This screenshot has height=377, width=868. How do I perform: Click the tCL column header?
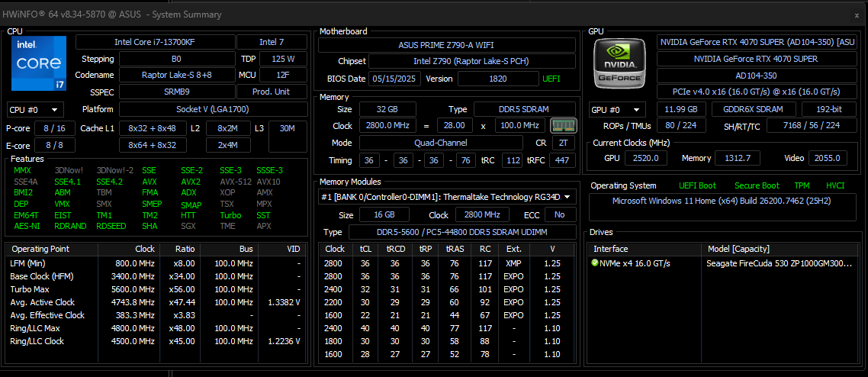point(365,249)
